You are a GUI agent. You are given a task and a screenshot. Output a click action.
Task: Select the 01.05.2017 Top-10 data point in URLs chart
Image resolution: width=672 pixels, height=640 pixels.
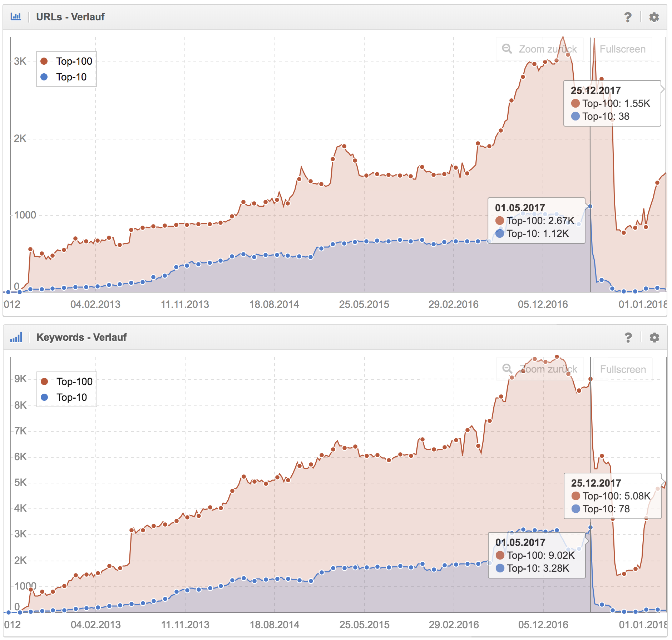[590, 206]
